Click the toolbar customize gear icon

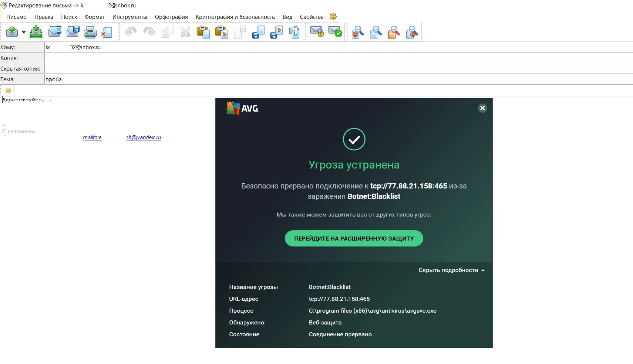coord(333,17)
